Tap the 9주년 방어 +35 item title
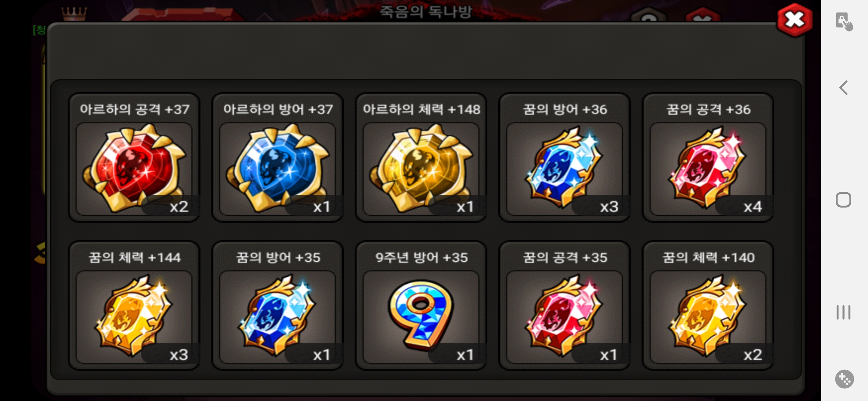Image resolution: width=868 pixels, height=401 pixels. pos(421,257)
